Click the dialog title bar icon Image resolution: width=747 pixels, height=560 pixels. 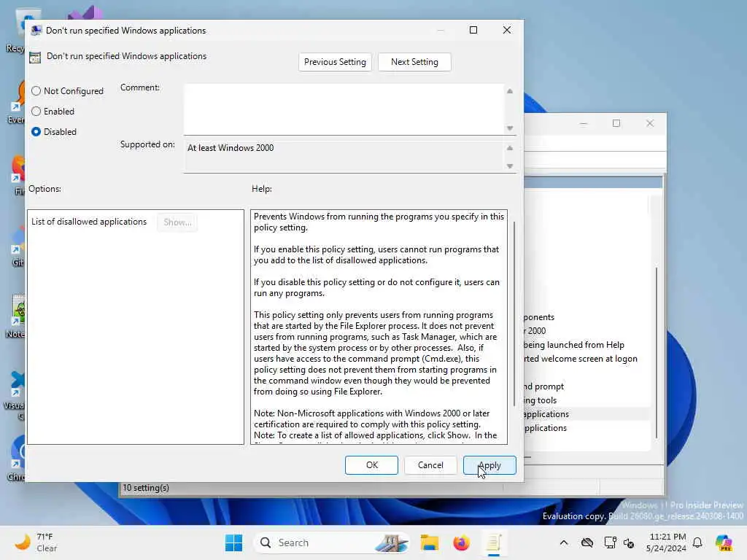(36, 31)
